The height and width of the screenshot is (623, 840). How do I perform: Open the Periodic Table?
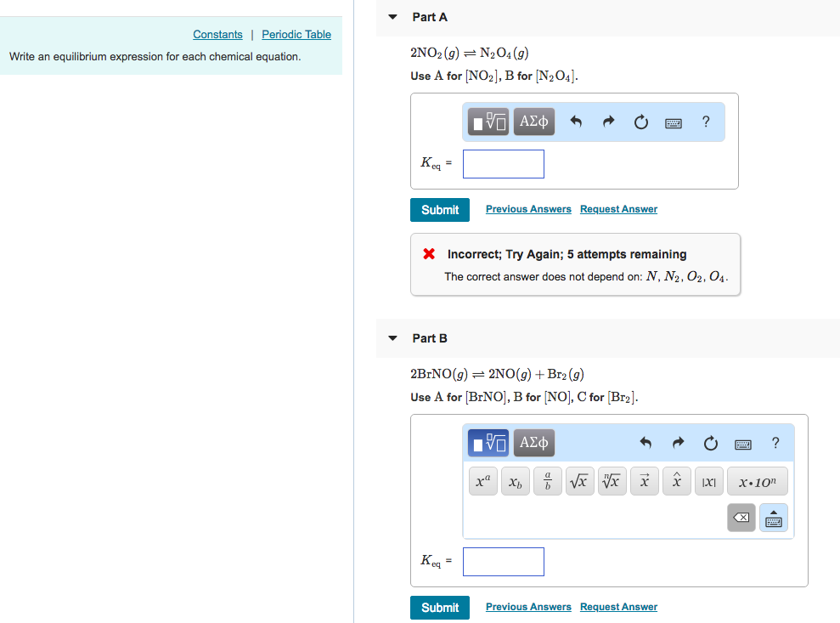coord(296,34)
